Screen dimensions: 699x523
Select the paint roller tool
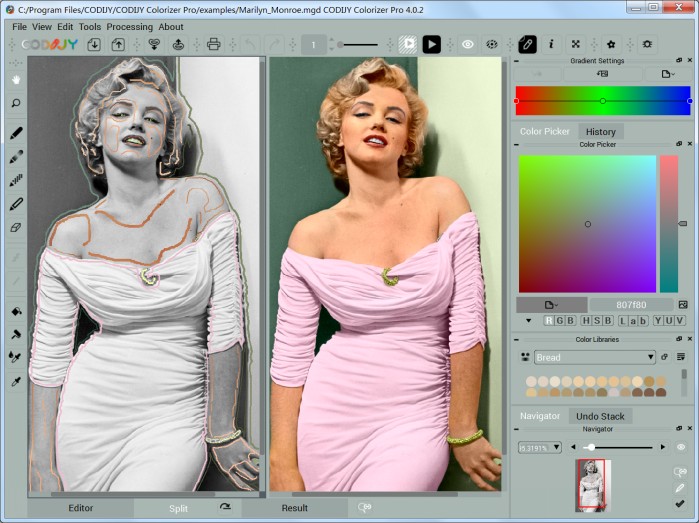pos(16,334)
